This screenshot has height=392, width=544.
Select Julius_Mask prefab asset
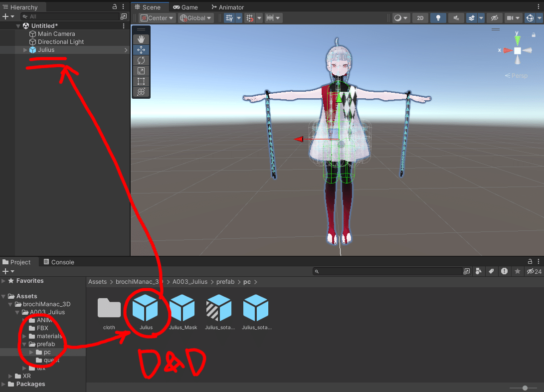(x=182, y=312)
